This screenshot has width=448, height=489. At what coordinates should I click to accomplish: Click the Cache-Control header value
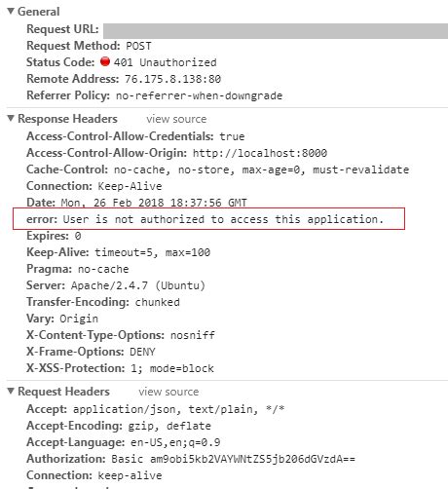pos(261,169)
